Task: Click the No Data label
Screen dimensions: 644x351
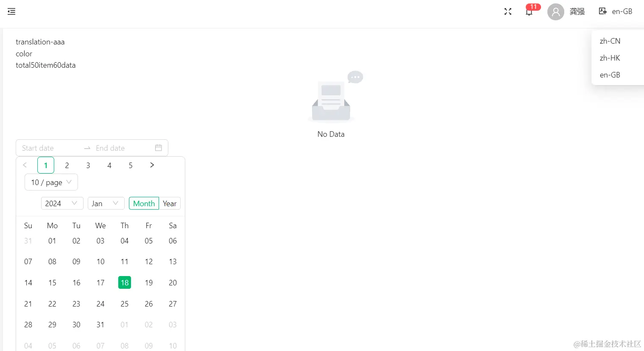Action: click(331, 134)
